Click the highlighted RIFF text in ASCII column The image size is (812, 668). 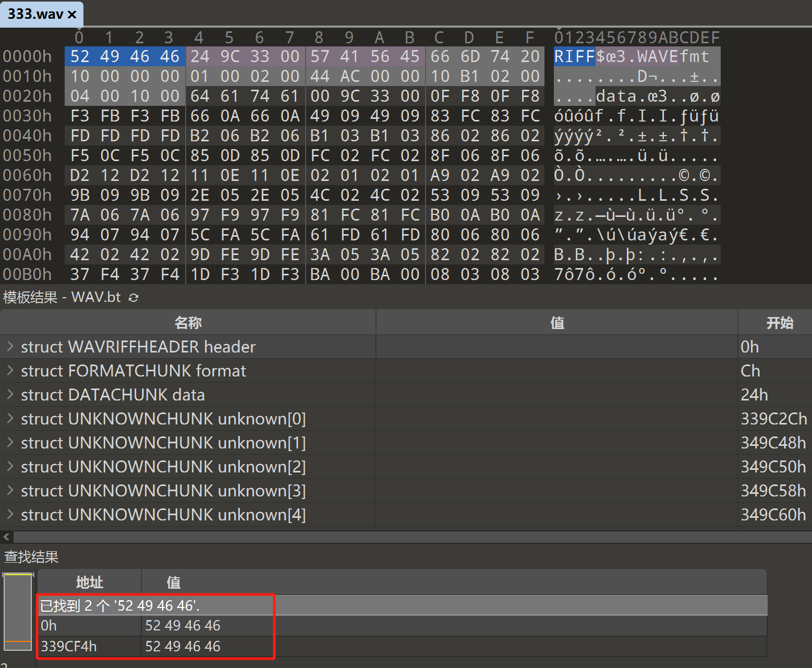click(574, 56)
